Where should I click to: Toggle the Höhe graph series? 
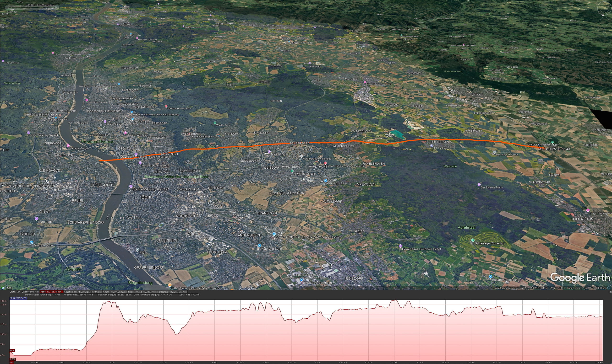[x=51, y=292]
